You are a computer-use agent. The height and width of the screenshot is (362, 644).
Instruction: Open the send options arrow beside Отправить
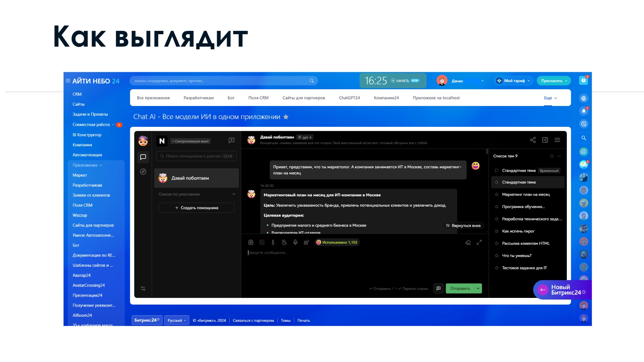[x=478, y=289]
